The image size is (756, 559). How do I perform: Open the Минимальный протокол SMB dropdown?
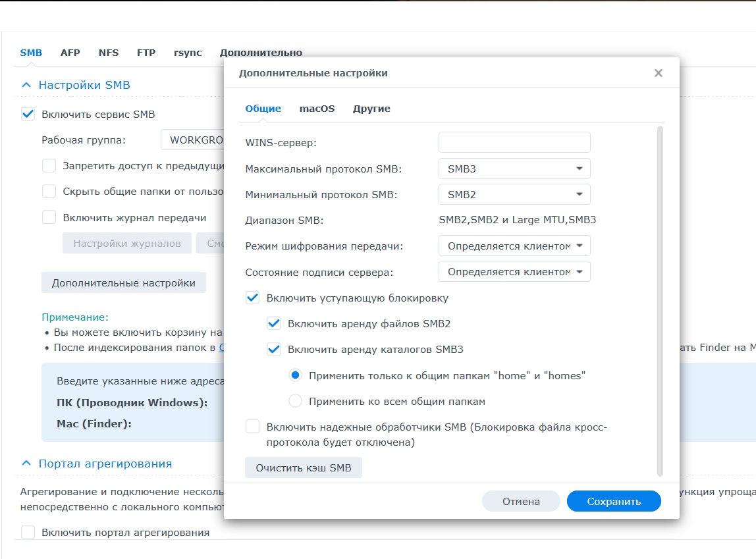click(x=514, y=194)
